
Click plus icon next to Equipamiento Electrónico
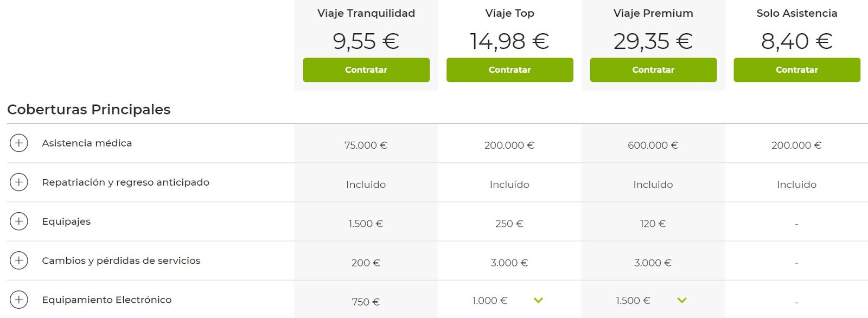point(19,300)
